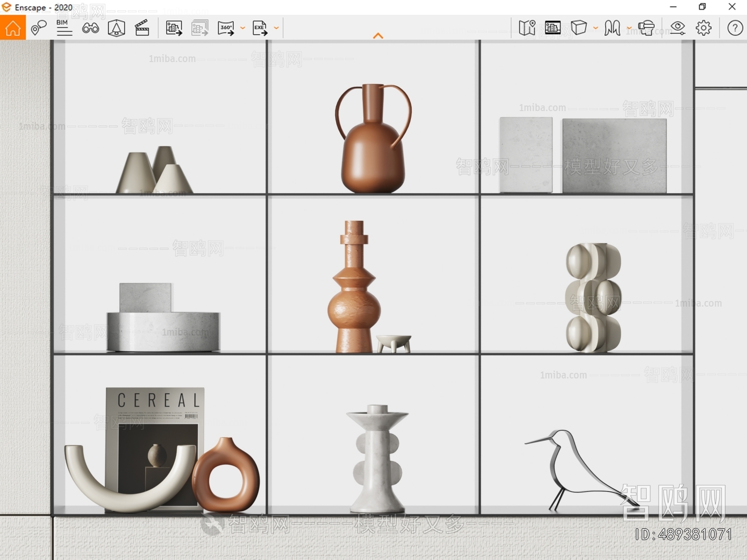Open the Video Editor clapperboard icon

pyautogui.click(x=142, y=28)
